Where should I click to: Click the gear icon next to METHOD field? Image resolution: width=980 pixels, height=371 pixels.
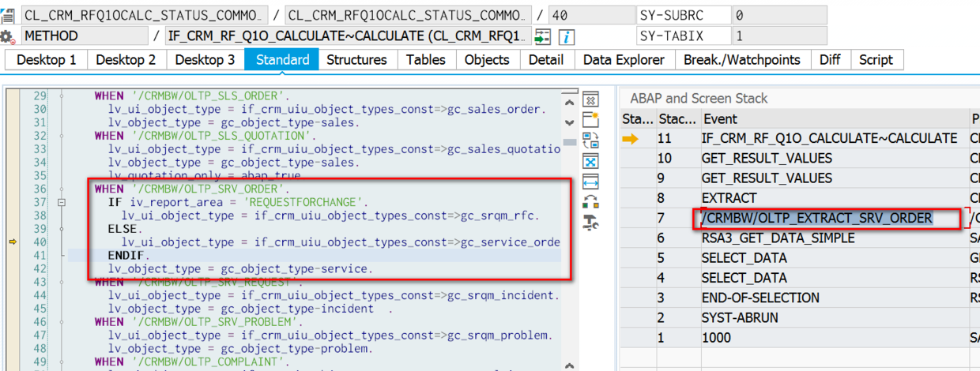[7, 36]
